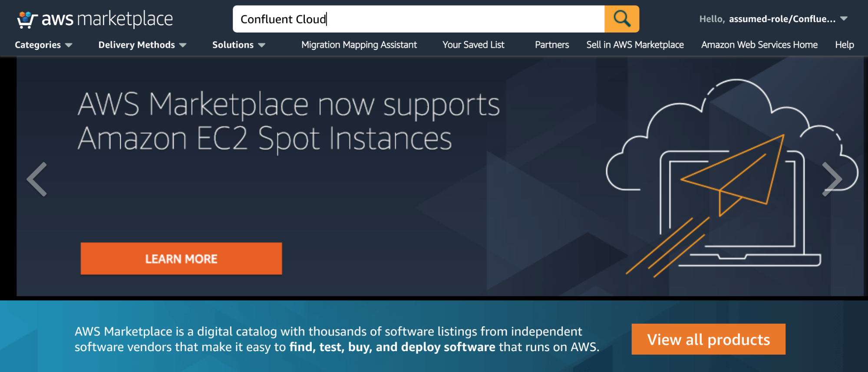Screen dimensions: 868x372
Task: Expand the Solutions menu
Action: pos(238,45)
